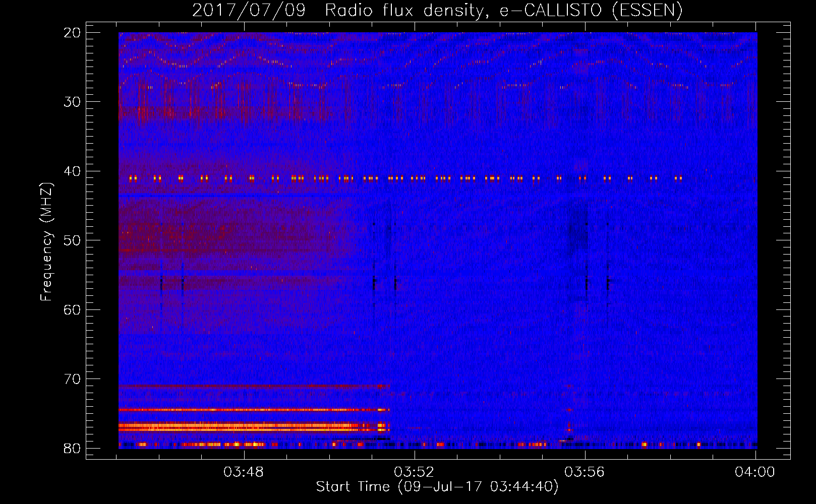The width and height of the screenshot is (816, 504).
Task: Click the frequency tick label 70
Action: click(72, 379)
